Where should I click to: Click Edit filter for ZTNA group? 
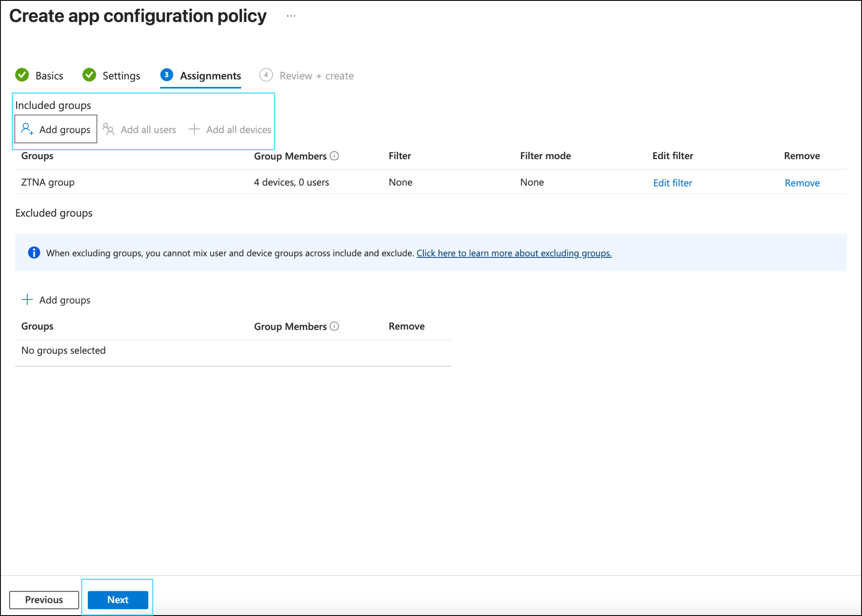[672, 183]
